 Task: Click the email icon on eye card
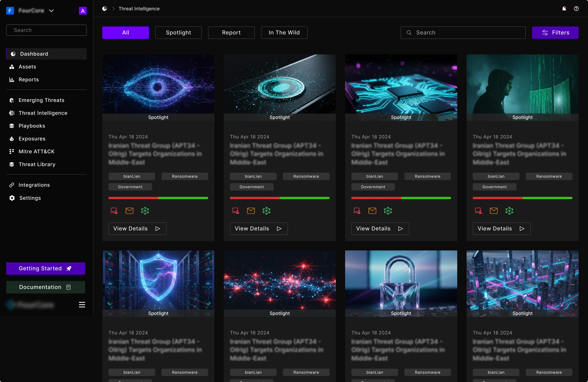click(129, 210)
